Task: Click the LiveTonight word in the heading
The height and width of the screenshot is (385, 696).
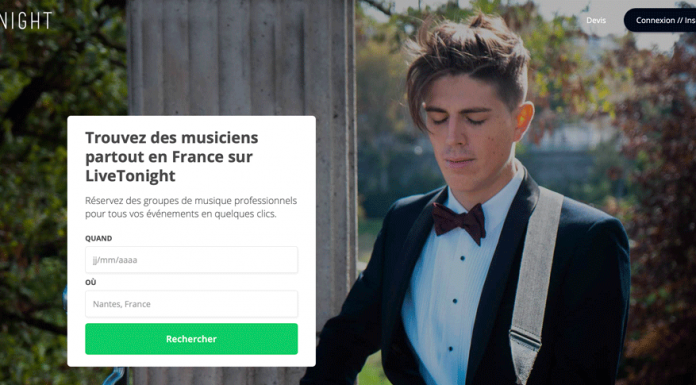Action: [x=130, y=176]
